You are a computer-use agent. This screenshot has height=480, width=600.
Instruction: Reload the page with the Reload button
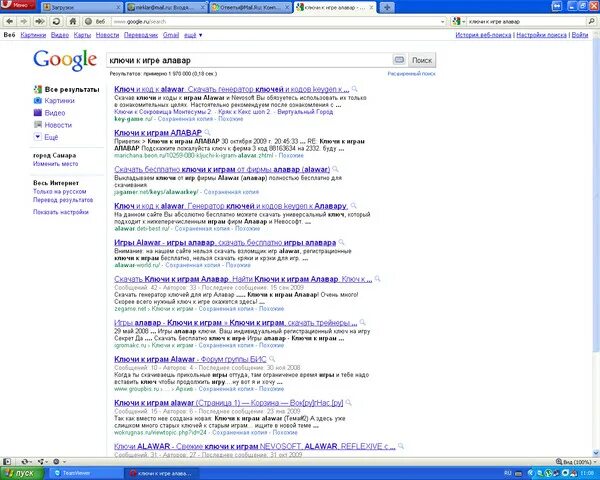(56, 21)
